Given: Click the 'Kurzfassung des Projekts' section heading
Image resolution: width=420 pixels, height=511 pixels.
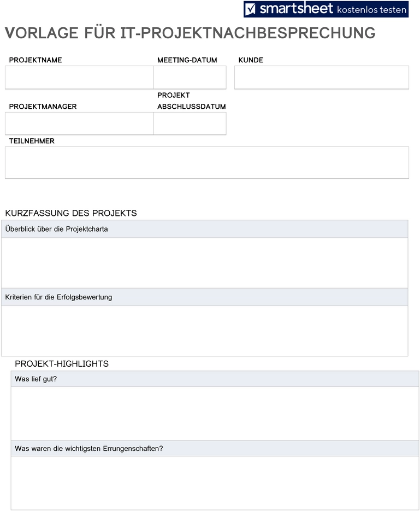Looking at the screenshot, I should tap(71, 213).
